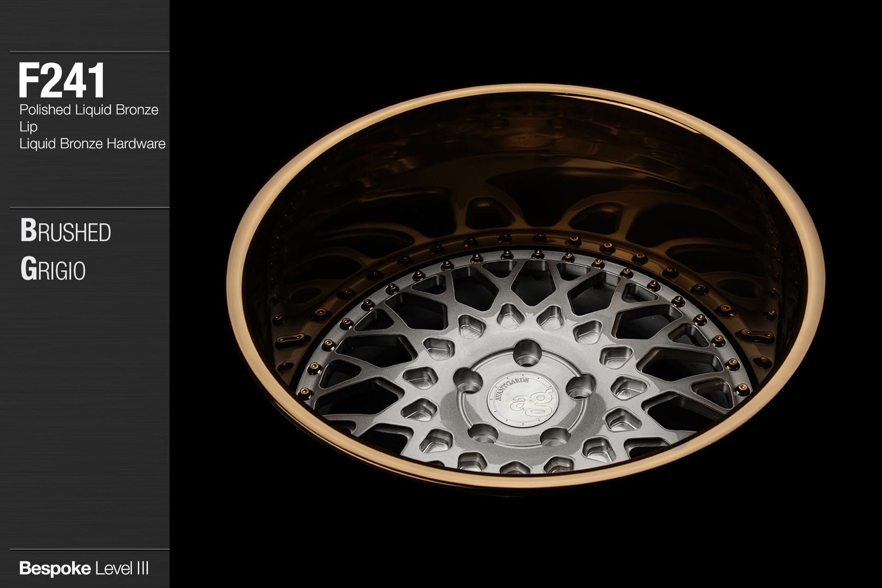Click the word Lip under the heading
Screen dimensions: 882x588
pos(28,127)
